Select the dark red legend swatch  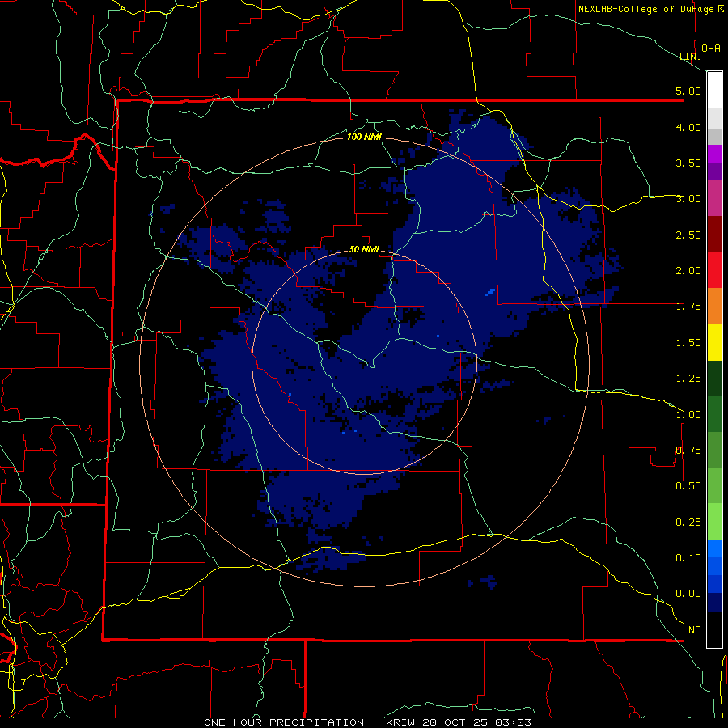point(714,235)
